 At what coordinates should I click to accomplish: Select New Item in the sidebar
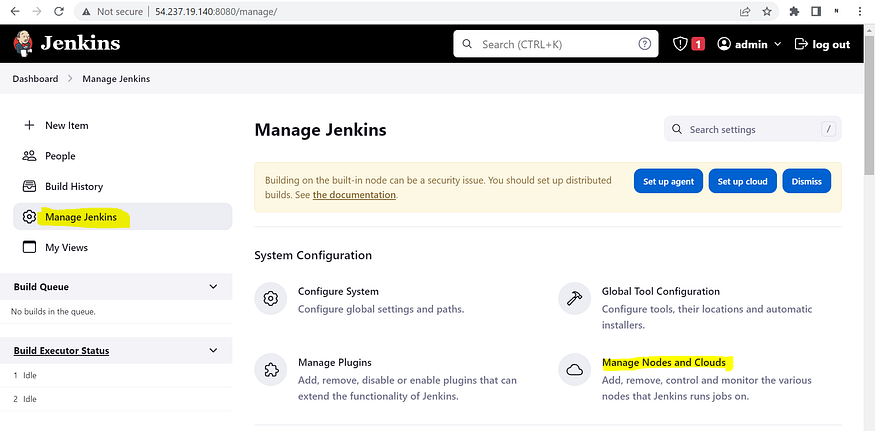tap(122, 126)
